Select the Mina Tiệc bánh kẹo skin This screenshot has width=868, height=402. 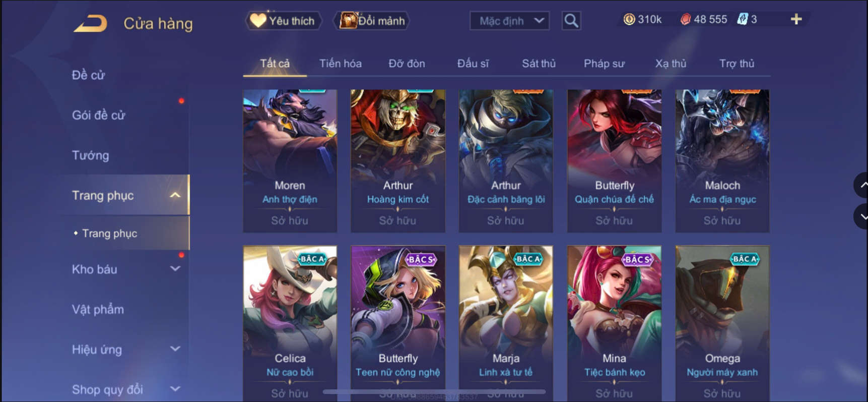click(614, 323)
